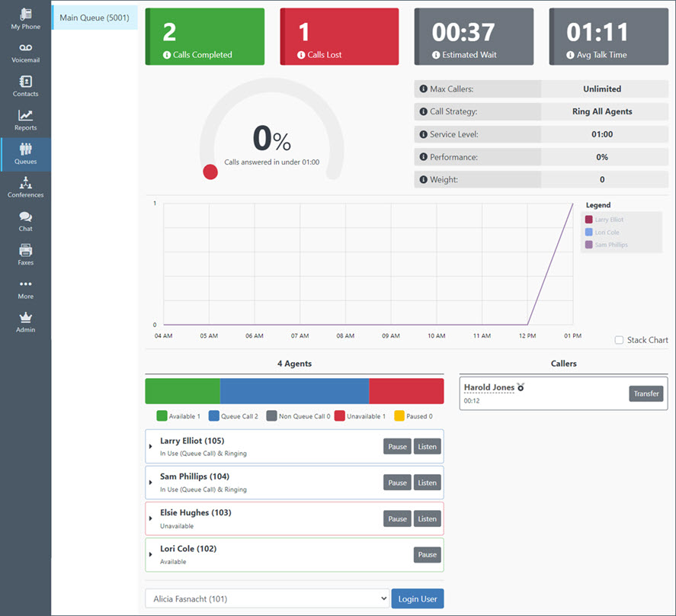Open Conferences from the sidebar
The height and width of the screenshot is (616, 676).
25,188
